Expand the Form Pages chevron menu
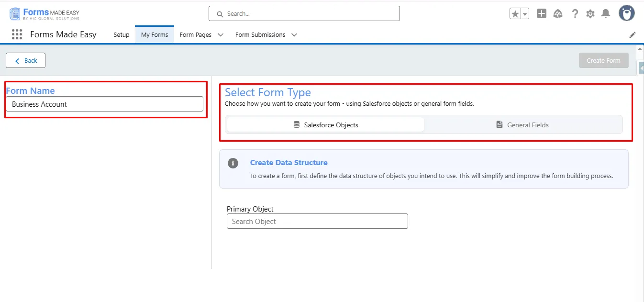 point(221,35)
